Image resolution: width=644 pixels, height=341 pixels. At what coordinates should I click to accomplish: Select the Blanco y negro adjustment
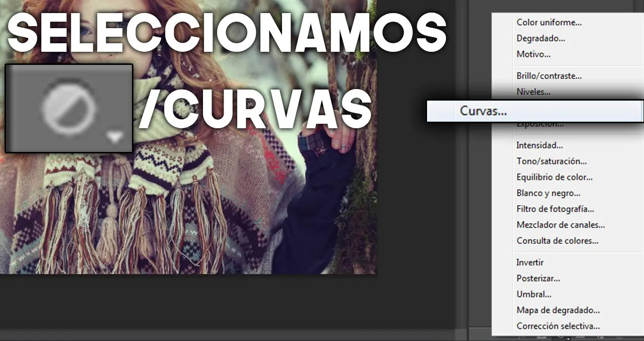[548, 193]
